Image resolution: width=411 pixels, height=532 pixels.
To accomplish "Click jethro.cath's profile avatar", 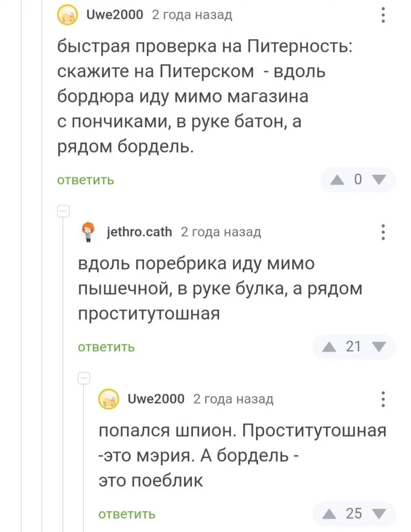I will (87, 232).
